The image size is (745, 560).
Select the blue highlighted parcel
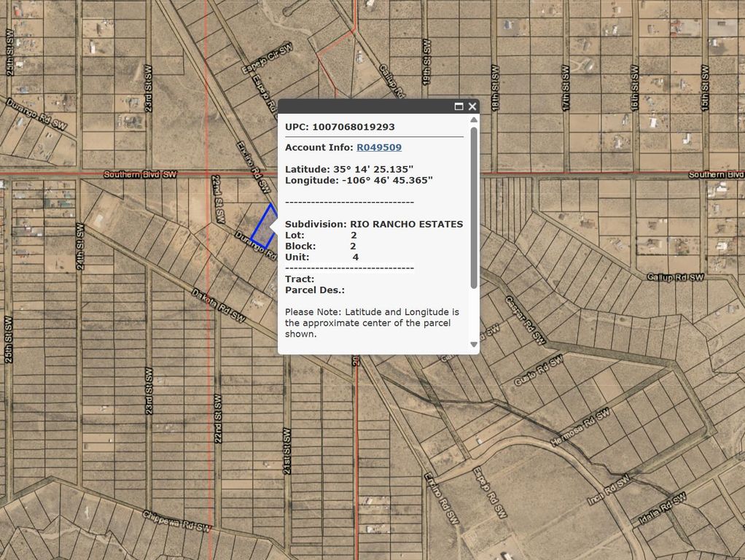tap(264, 226)
